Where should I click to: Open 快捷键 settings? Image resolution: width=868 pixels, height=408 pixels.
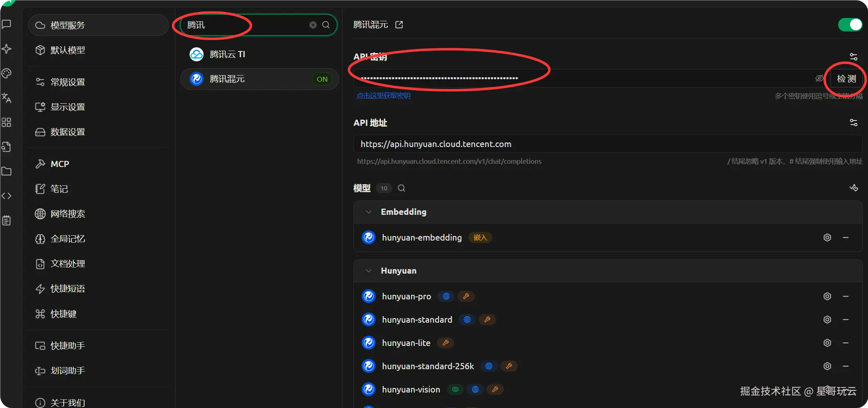tap(98, 314)
